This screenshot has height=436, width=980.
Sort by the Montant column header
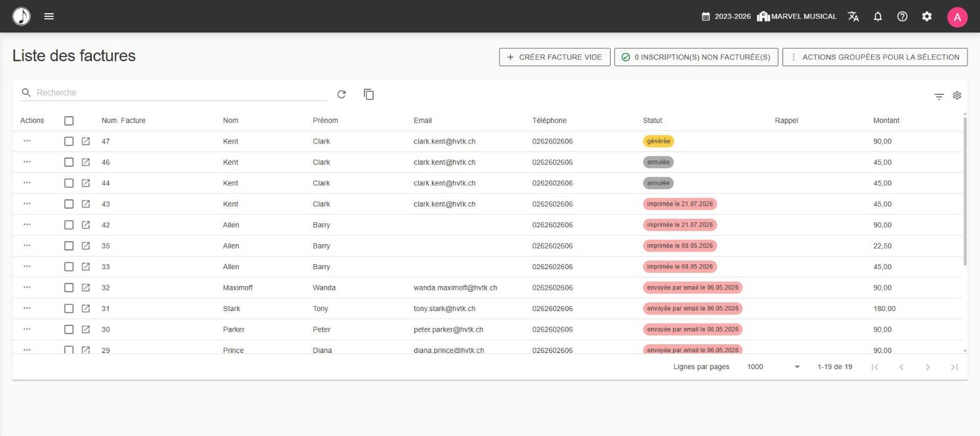[x=886, y=121]
